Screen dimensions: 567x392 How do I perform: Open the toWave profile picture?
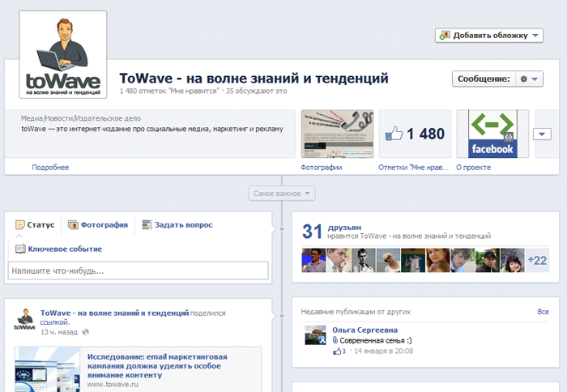coord(63,54)
